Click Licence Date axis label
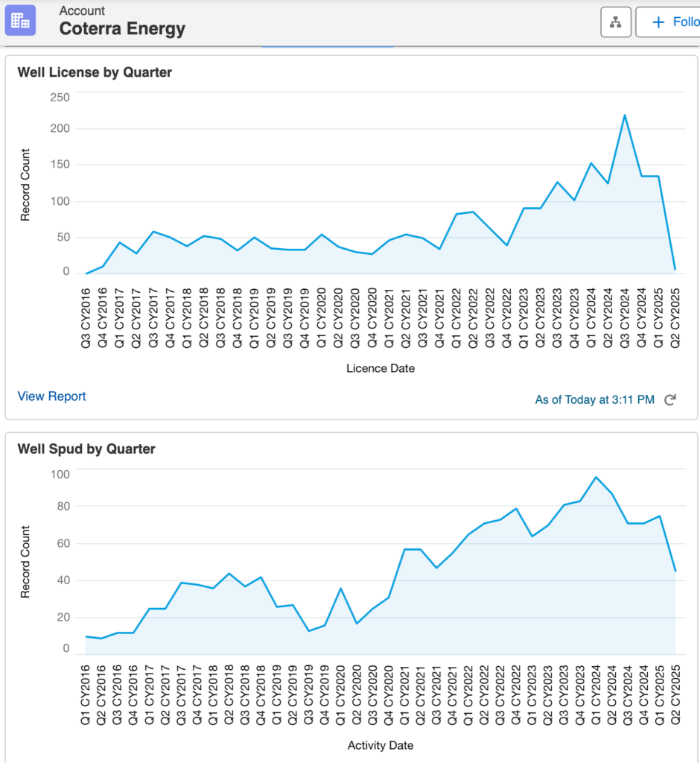Screen dimensions: 700x763 click(x=381, y=368)
